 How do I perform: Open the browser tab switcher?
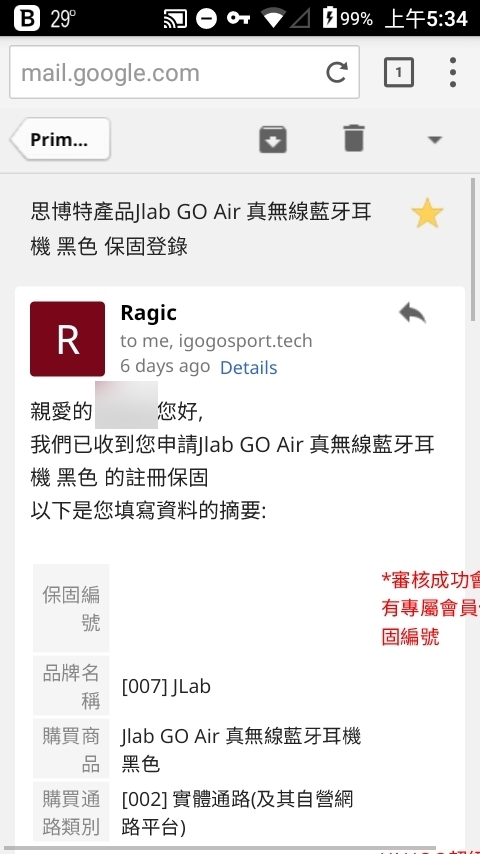399,72
